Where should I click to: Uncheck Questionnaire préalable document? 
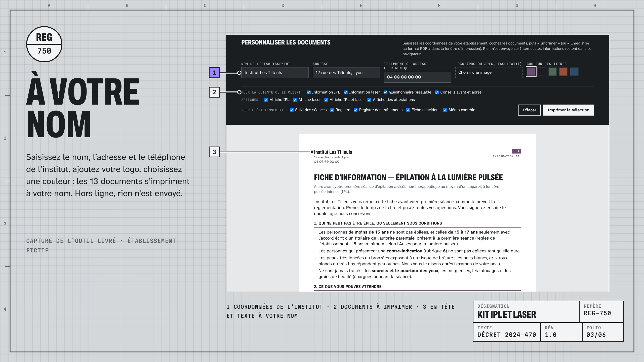pos(385,93)
